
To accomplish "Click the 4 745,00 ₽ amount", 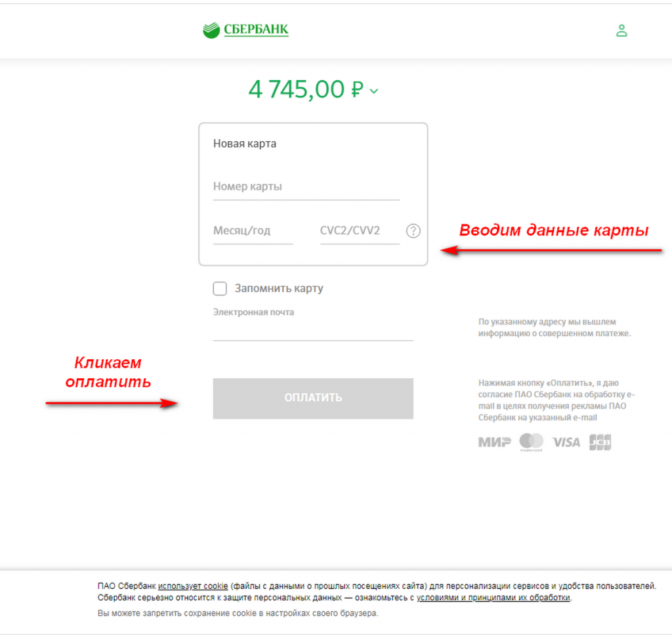I will pyautogui.click(x=306, y=89).
